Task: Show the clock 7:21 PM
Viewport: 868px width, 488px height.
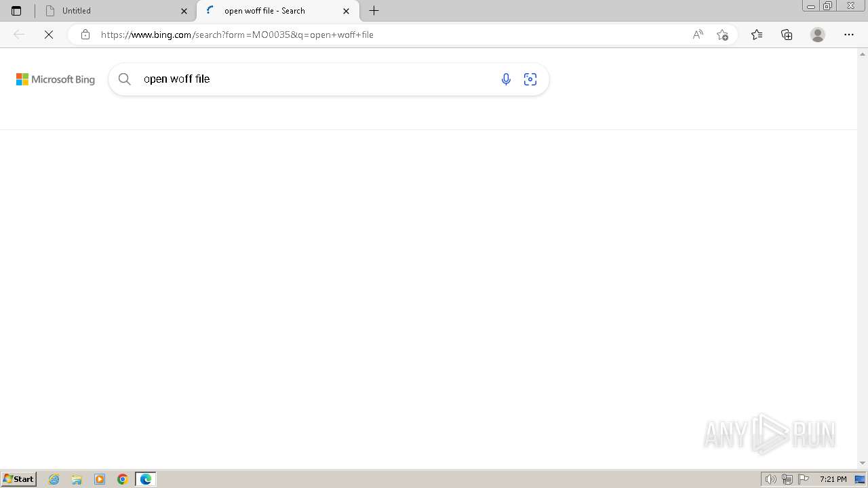Action: coord(833,479)
